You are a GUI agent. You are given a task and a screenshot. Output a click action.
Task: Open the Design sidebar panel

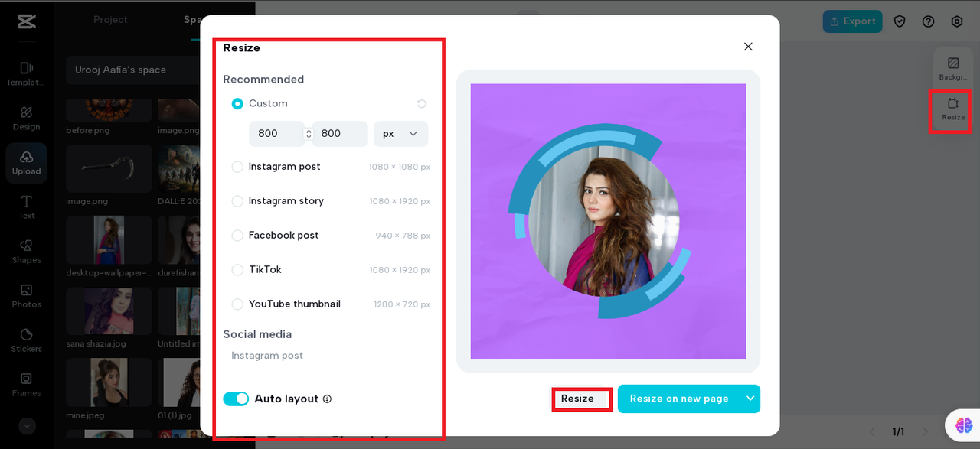pyautogui.click(x=26, y=119)
